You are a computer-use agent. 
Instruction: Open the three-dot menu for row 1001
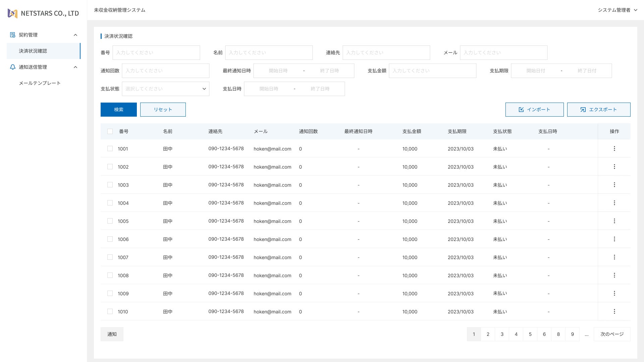[x=614, y=148]
